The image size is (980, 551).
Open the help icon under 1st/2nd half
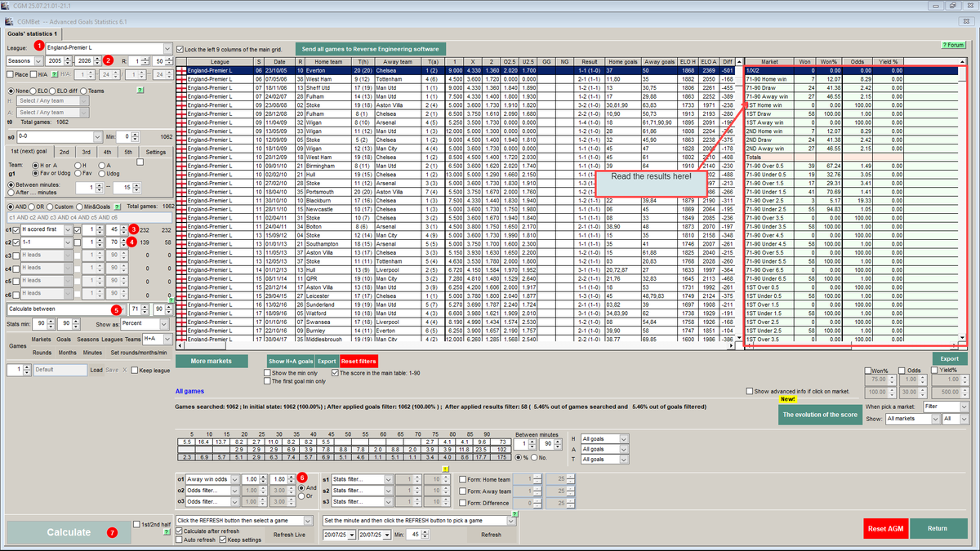166,531
